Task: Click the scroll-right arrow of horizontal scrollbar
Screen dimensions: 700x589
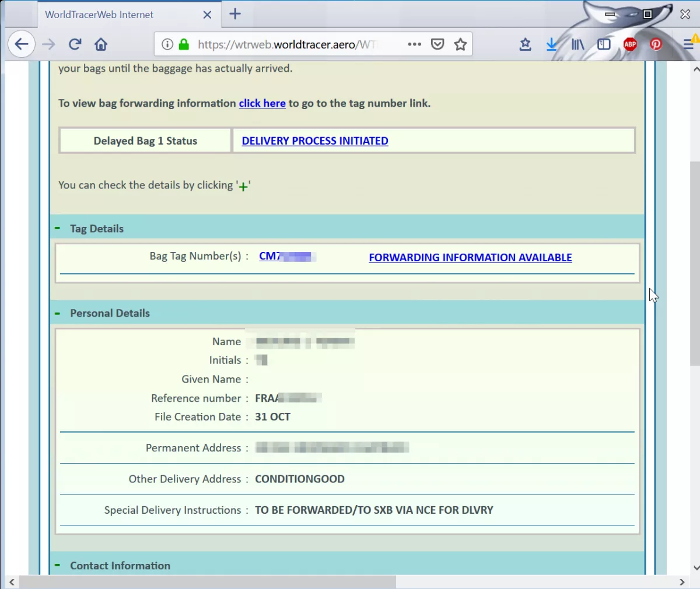Action: coord(682,582)
